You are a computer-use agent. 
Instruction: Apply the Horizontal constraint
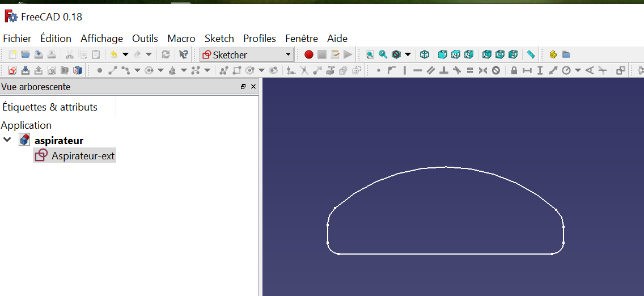(x=418, y=71)
